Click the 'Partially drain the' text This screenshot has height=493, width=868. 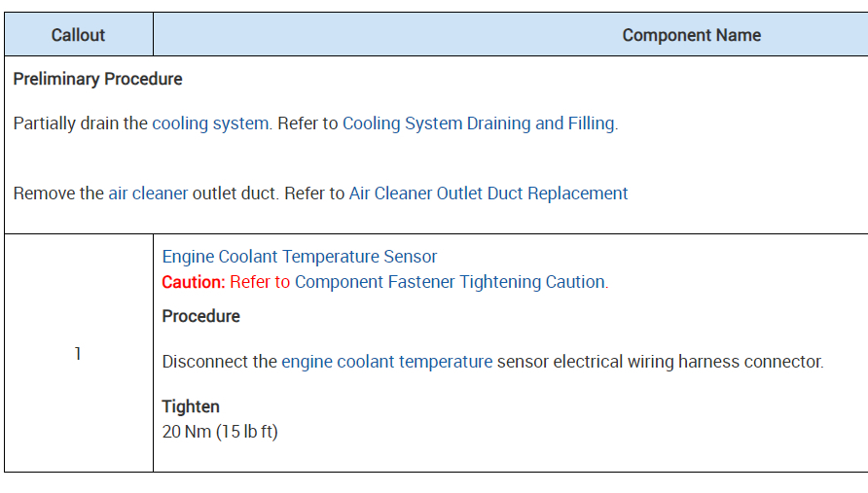point(81,123)
